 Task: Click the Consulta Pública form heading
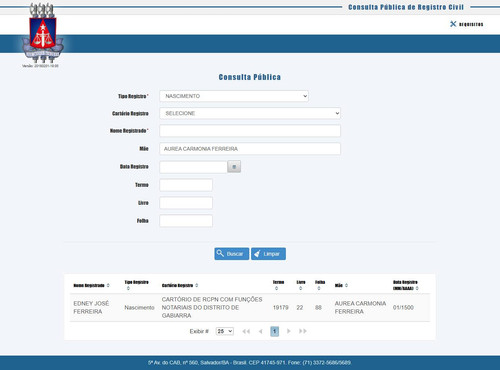point(250,77)
